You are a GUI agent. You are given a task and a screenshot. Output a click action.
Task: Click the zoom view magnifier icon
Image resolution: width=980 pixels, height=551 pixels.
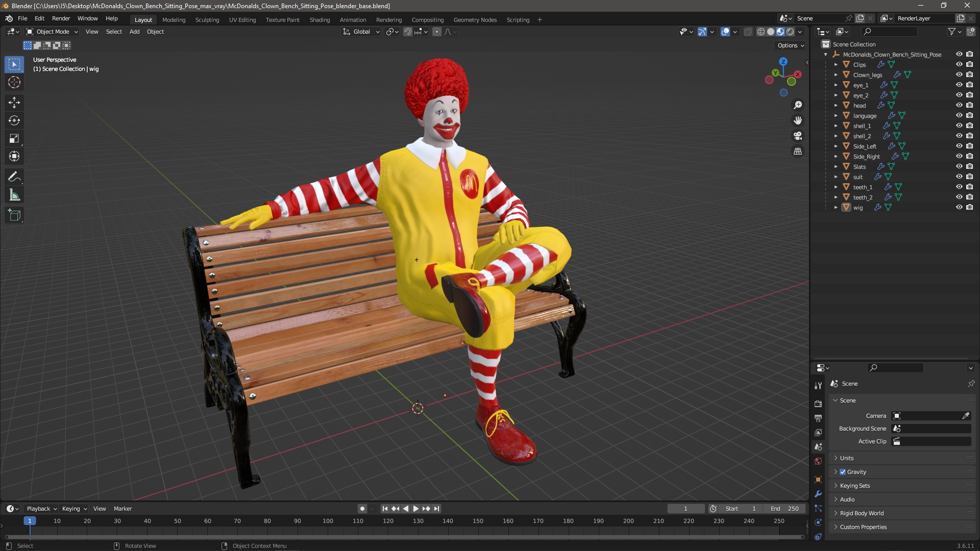coord(798,105)
